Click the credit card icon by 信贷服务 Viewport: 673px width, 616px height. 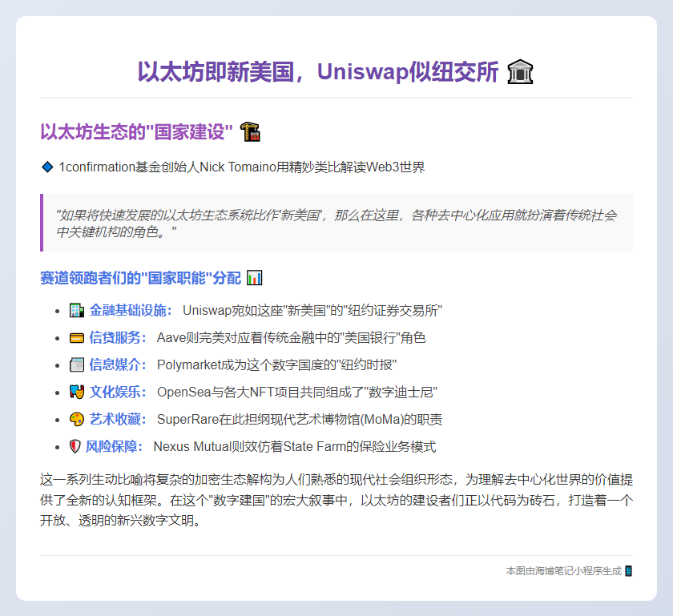[77, 338]
